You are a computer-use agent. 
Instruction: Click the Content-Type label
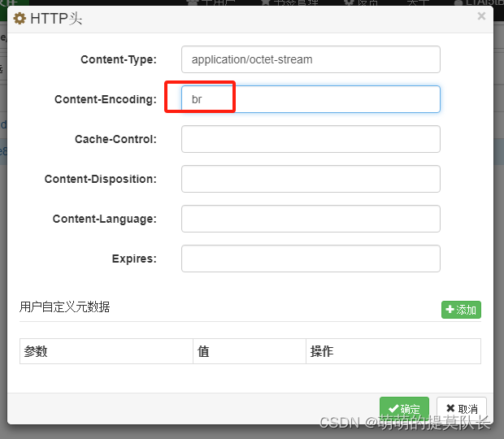coord(119,59)
